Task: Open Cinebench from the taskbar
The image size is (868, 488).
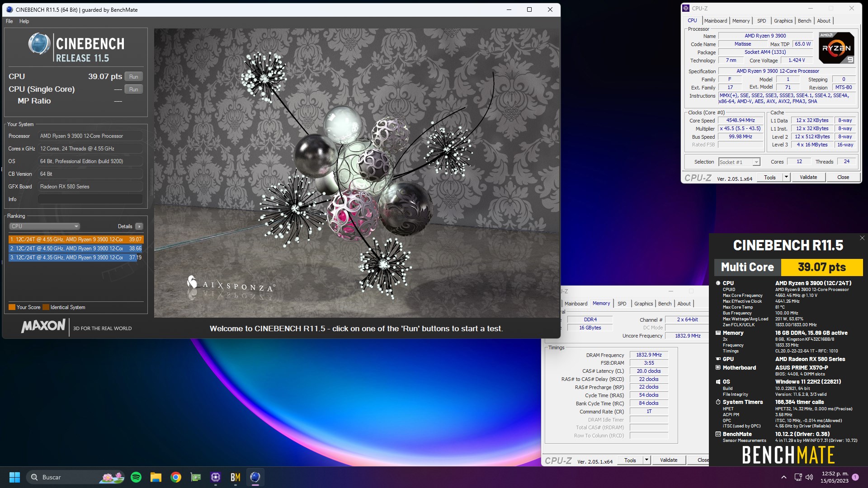Action: pos(255,477)
